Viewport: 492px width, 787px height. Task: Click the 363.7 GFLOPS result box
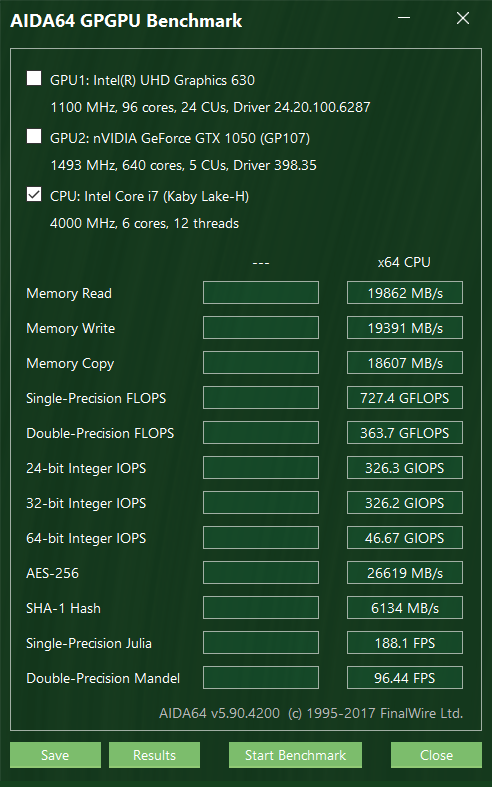[x=405, y=433]
